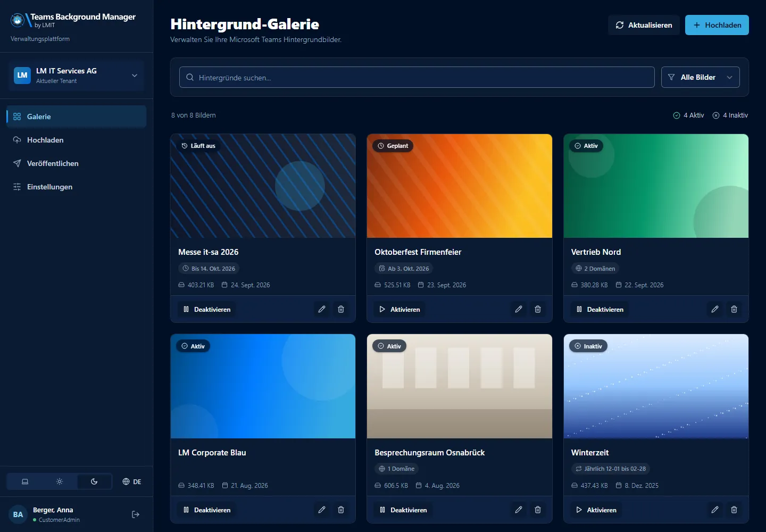Deactivate the Besprechungsraum Osnabrück background
The image size is (766, 532).
click(403, 510)
